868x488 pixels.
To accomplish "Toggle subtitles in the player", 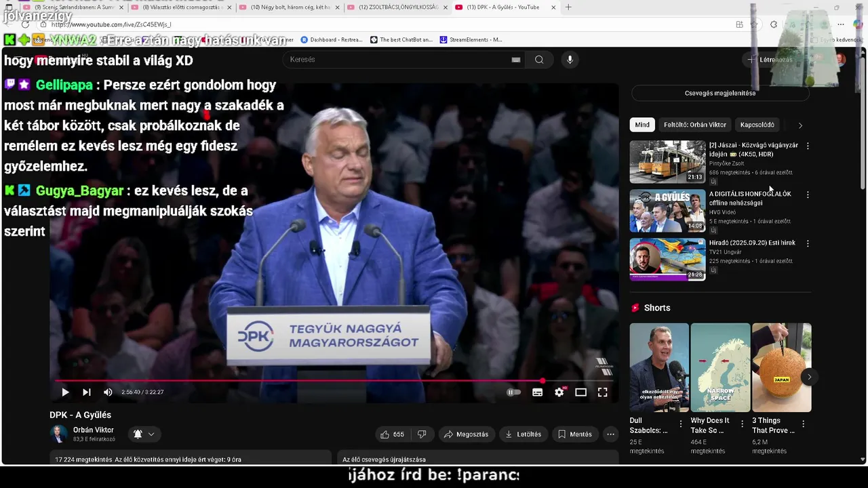I will point(538,392).
